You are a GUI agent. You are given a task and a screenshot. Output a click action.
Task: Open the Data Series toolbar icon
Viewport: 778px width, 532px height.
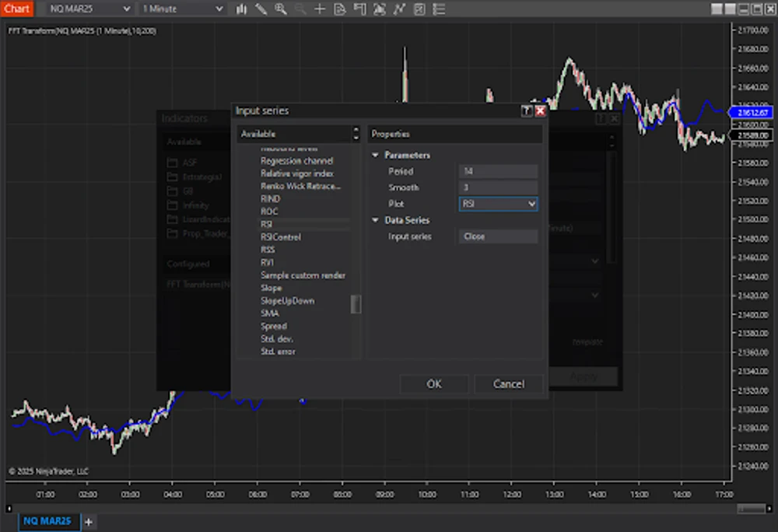(359, 9)
